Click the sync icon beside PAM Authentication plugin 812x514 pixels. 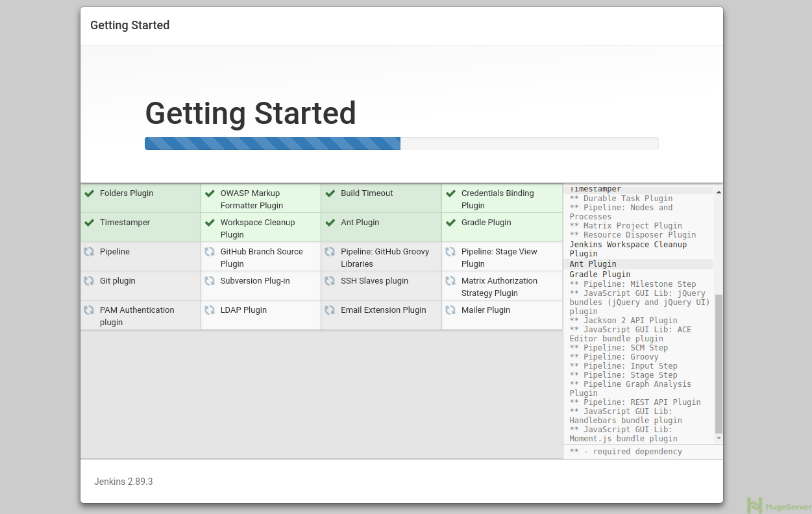[x=89, y=310]
